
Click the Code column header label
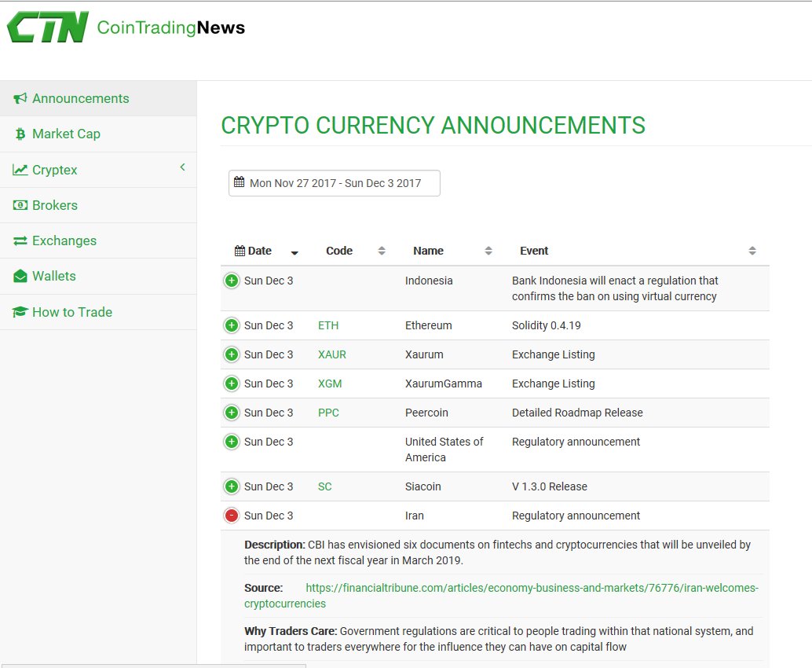tap(339, 251)
